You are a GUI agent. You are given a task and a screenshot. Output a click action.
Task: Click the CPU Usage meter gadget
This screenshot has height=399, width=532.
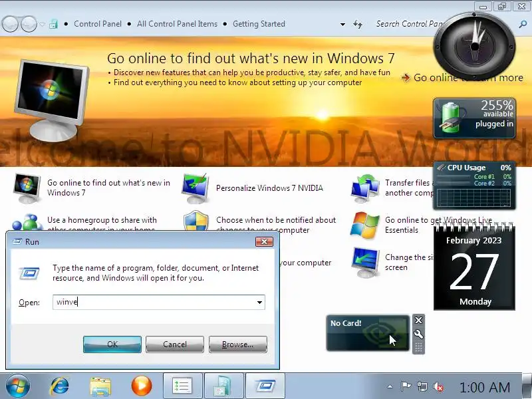[x=474, y=186]
